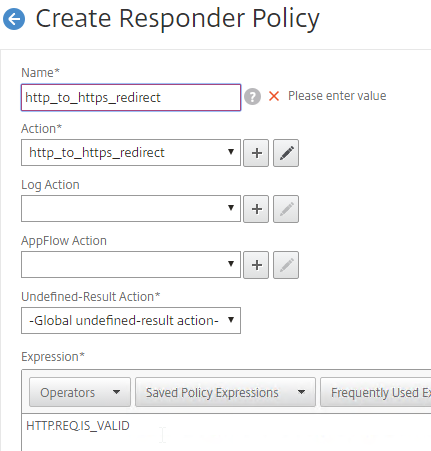This screenshot has height=451, width=431.
Task: Go back using the blue arrow icon
Action: [14, 19]
